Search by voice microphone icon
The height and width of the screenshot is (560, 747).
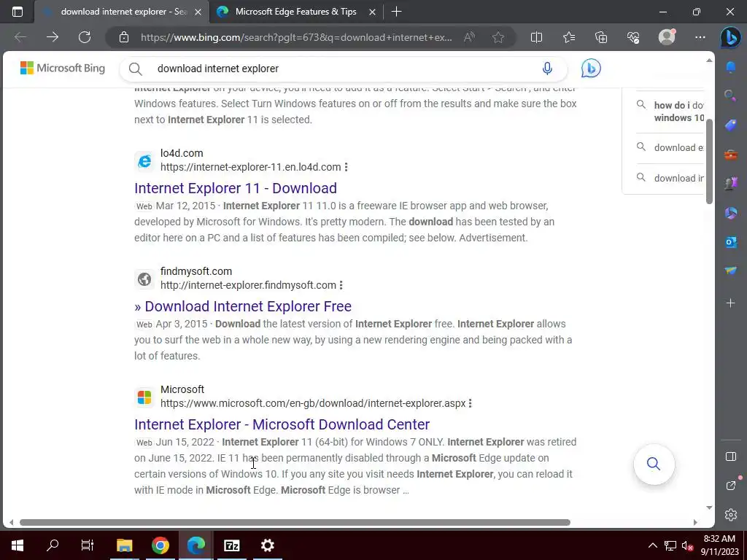click(547, 69)
